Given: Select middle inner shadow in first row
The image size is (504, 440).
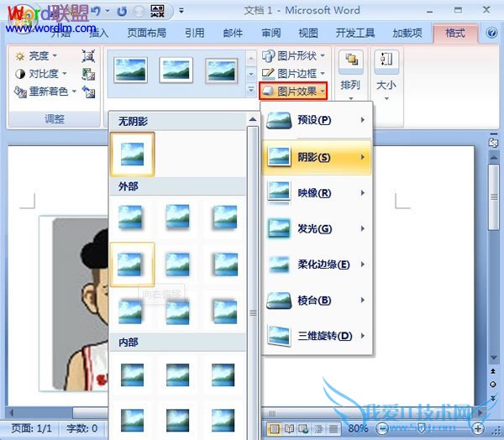Looking at the screenshot, I should (178, 375).
